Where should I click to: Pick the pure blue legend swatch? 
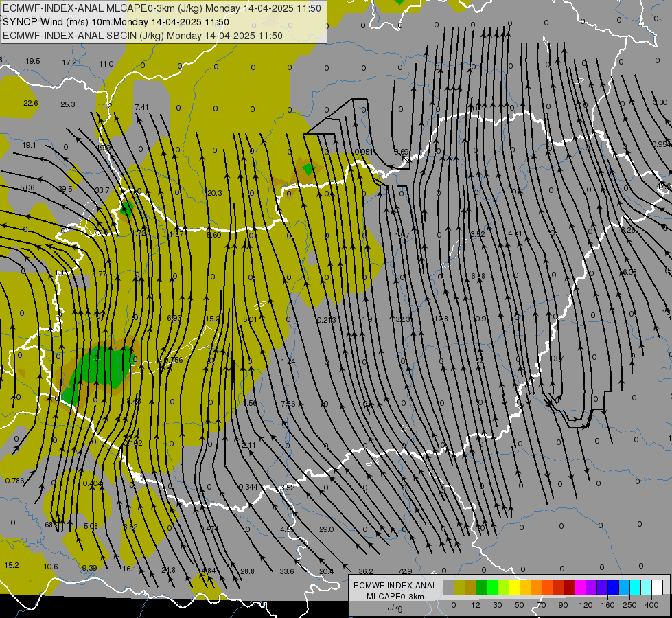click(613, 588)
